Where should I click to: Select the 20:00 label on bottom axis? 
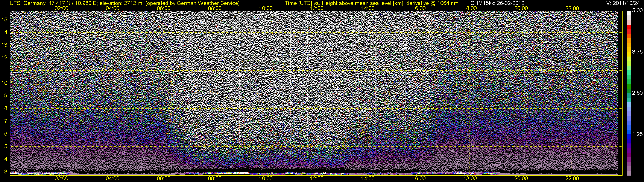tap(521, 179)
